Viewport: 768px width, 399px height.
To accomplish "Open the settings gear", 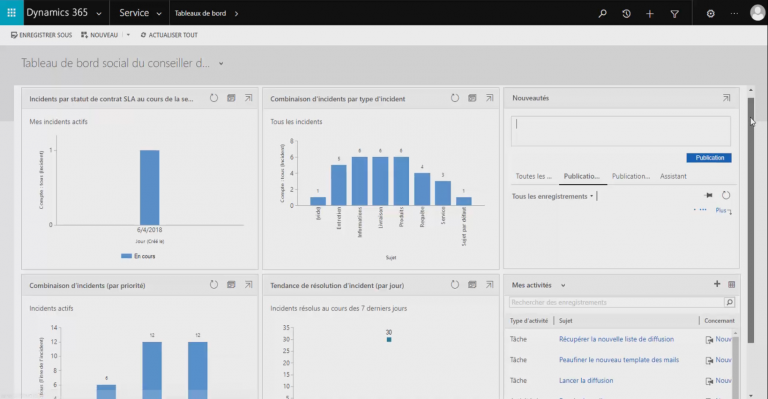I will [x=710, y=14].
